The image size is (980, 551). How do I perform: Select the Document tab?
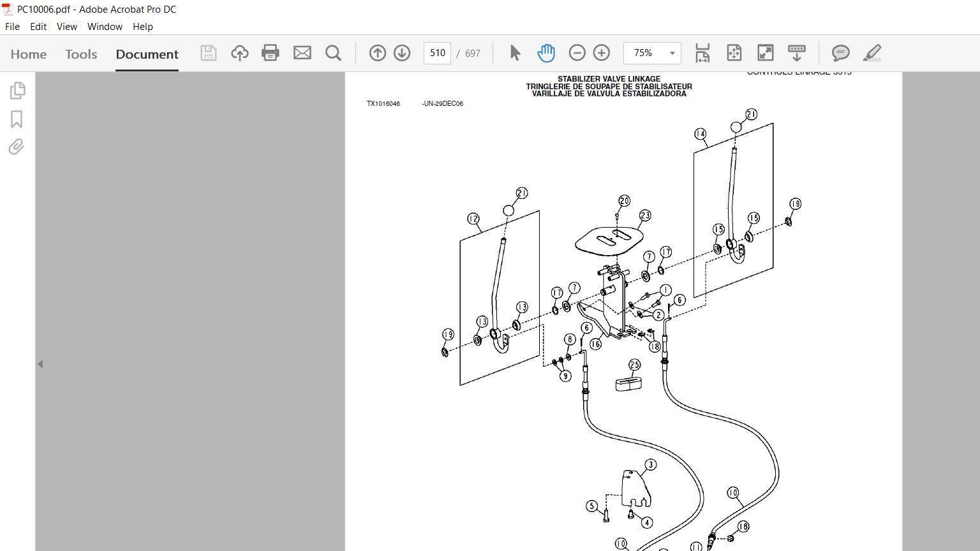[147, 54]
